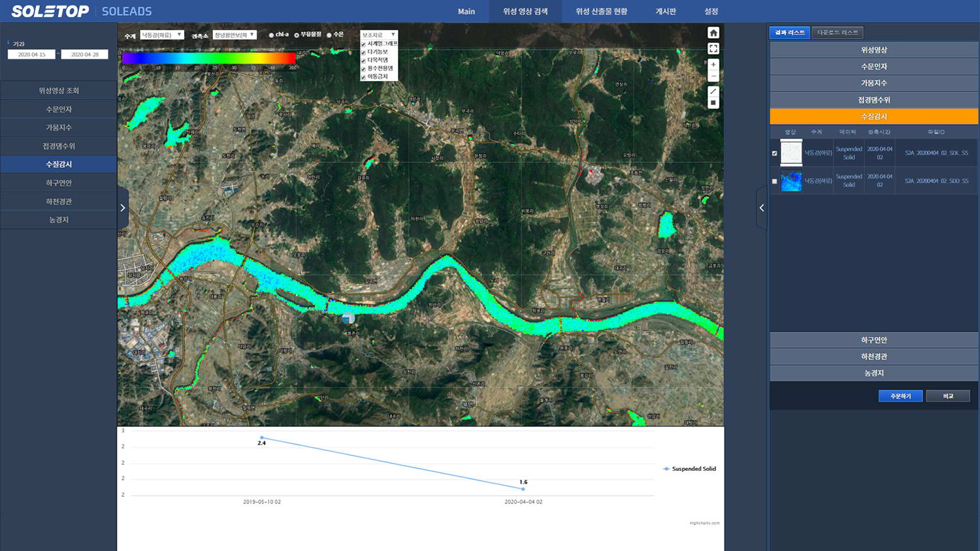Screen dimensions: 980x551
Task: Open the Highcharts.com link
Action: tap(704, 523)
